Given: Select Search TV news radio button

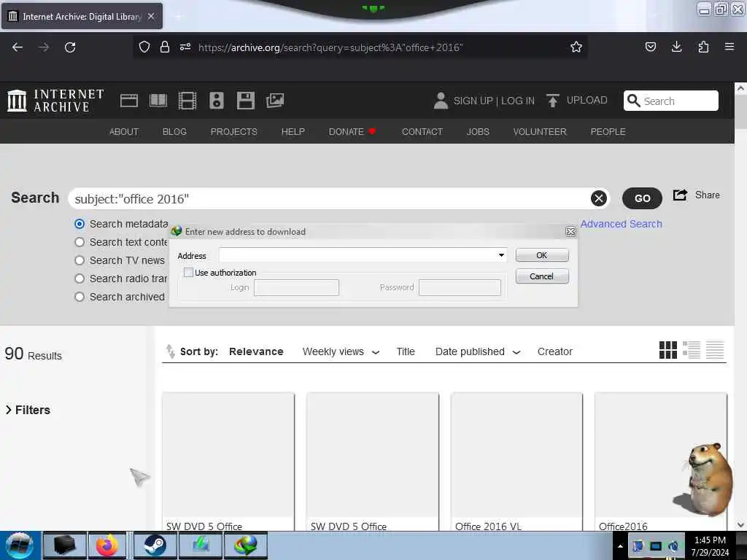Looking at the screenshot, I should pos(80,260).
